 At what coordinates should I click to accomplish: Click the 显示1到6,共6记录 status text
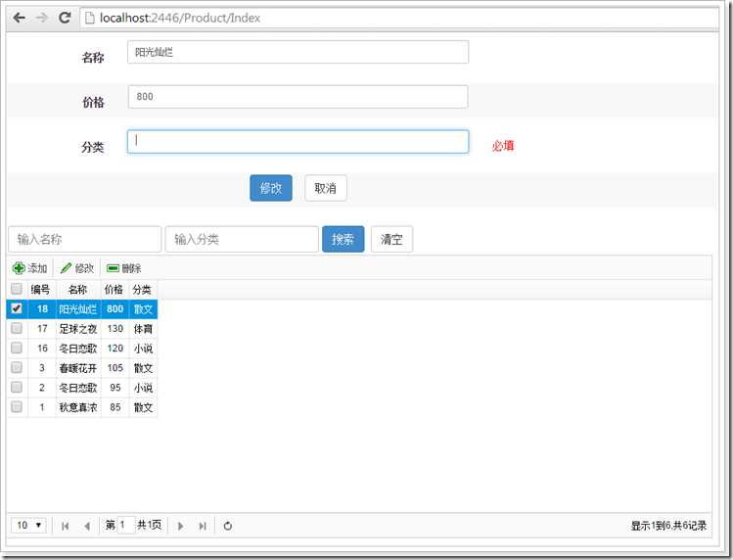click(x=668, y=526)
